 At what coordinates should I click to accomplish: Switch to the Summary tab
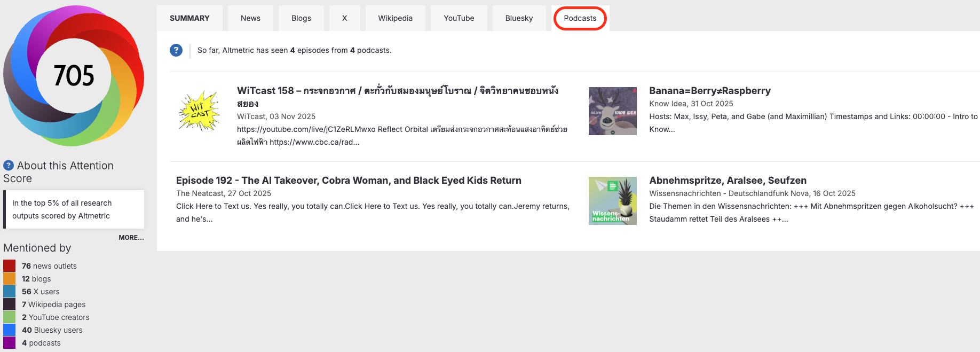189,18
